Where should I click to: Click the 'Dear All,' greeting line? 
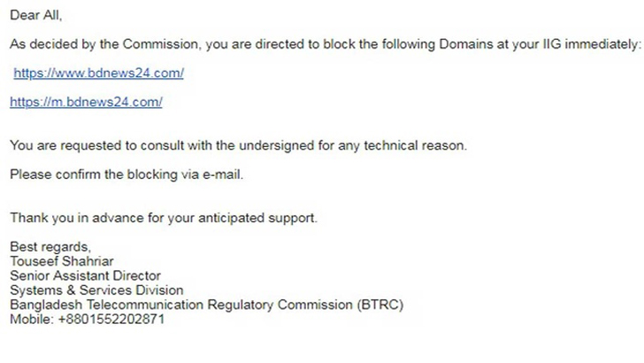36,15
